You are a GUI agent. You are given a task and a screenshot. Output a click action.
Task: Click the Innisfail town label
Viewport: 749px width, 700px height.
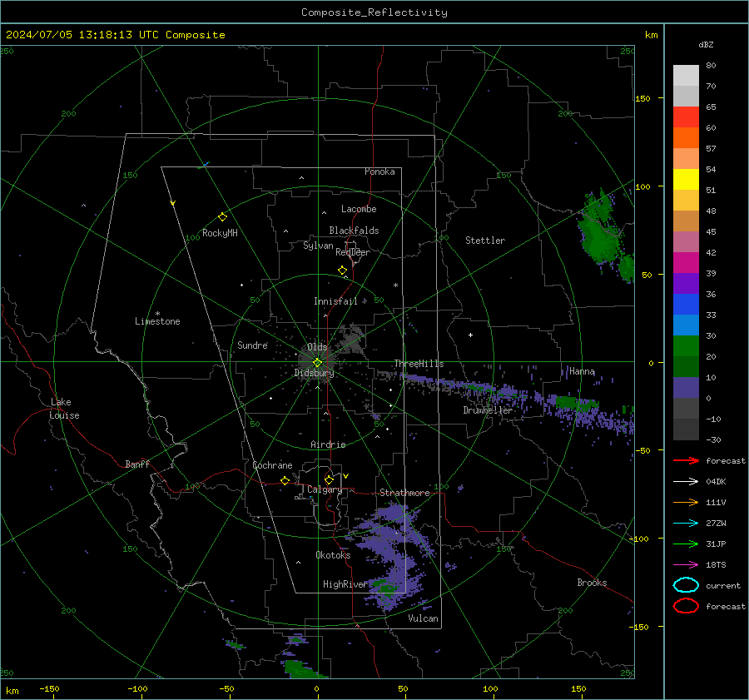tap(335, 301)
